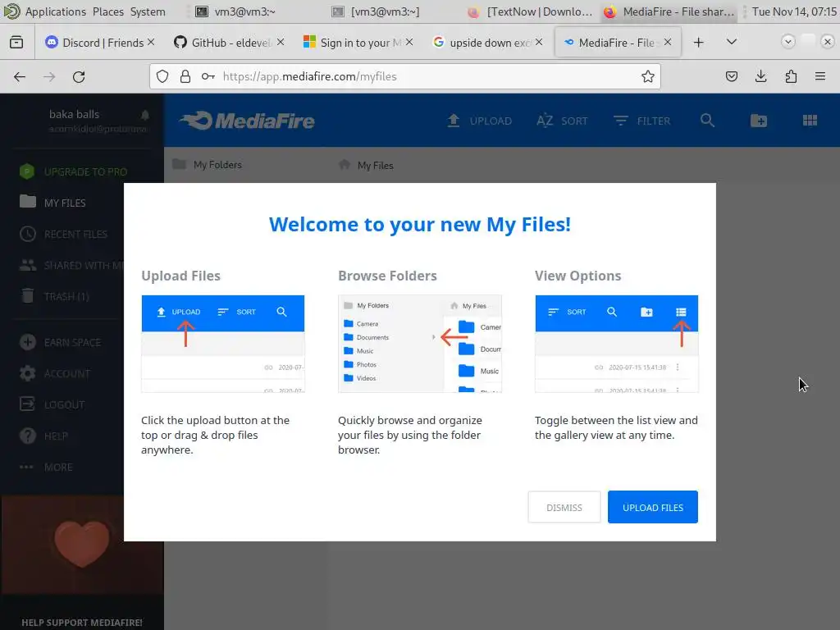Viewport: 840px width, 630px height.
Task: Go back with browser back arrow
Action: [x=20, y=76]
